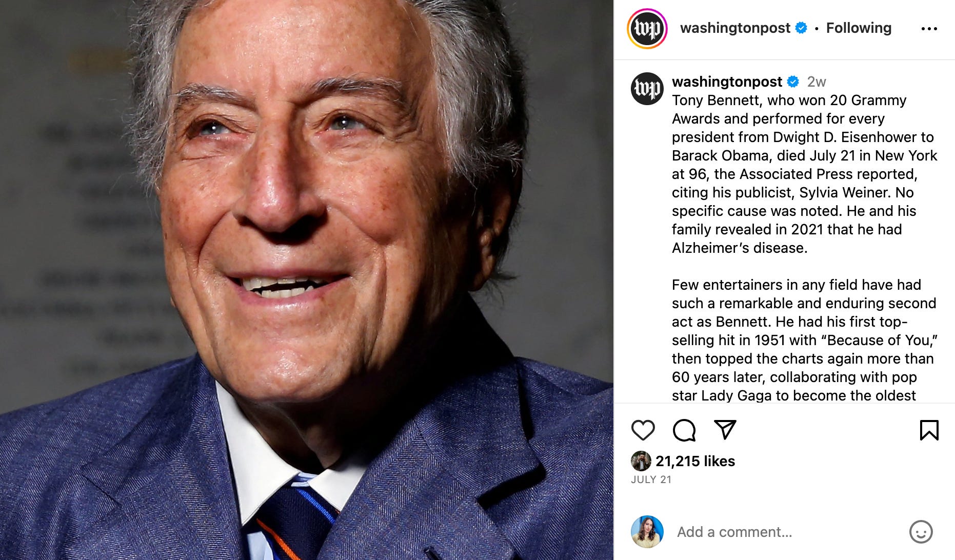Image resolution: width=955 pixels, height=560 pixels.
Task: Click the liker's small avatar beside likes
Action: point(641,461)
